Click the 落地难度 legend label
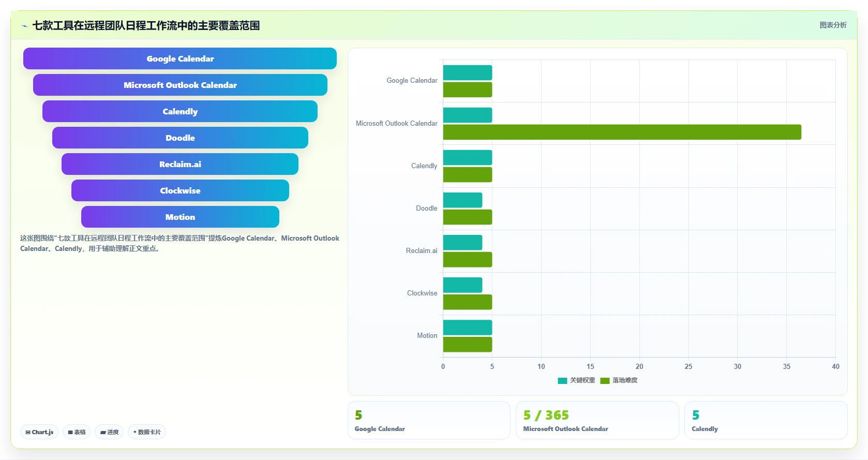Image resolution: width=868 pixels, height=460 pixels. [625, 380]
